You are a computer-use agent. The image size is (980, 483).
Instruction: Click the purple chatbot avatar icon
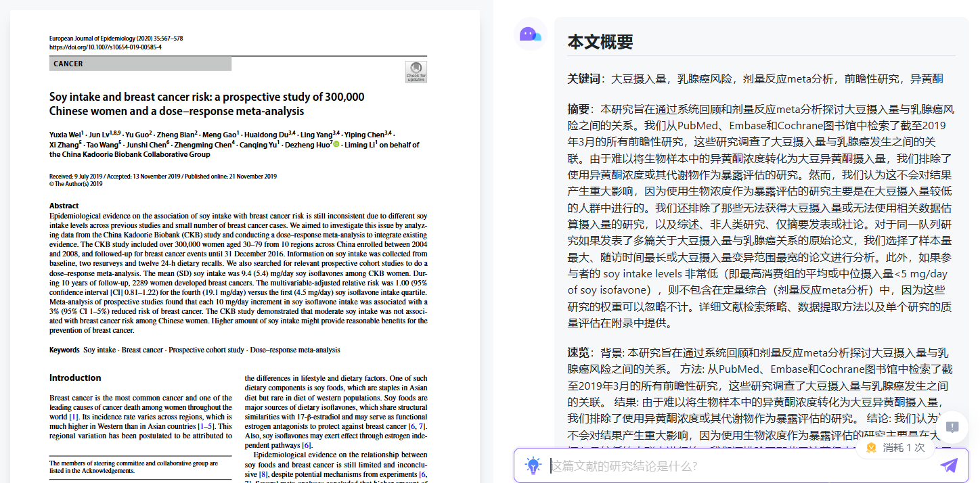(530, 34)
